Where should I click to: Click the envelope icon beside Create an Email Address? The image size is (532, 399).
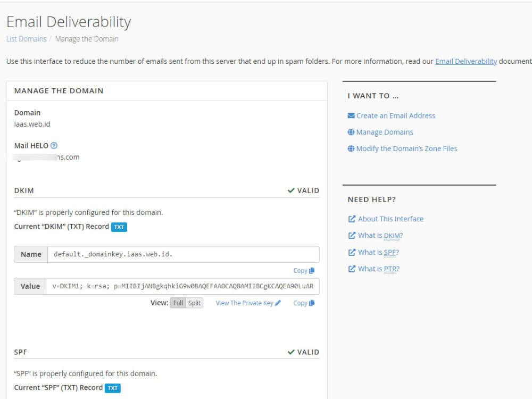pos(351,115)
